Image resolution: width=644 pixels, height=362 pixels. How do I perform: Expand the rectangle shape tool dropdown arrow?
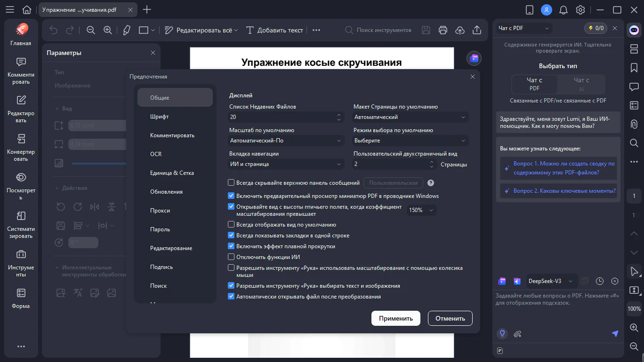(153, 30)
